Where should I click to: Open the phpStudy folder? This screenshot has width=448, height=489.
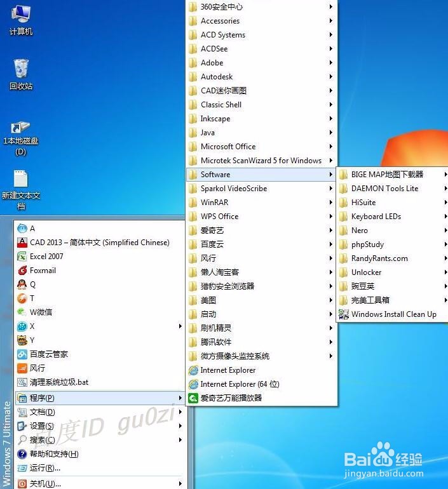pos(393,245)
